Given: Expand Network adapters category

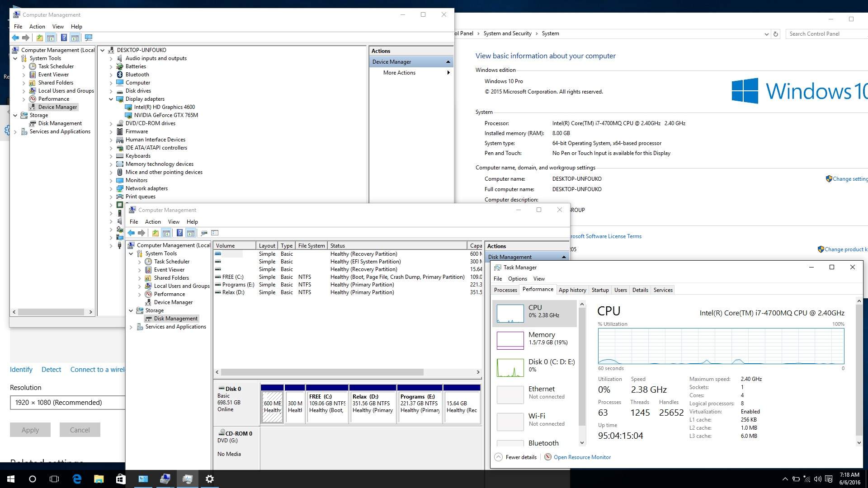Looking at the screenshot, I should (111, 189).
